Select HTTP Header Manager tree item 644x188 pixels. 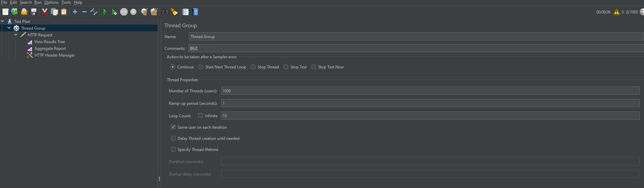54,55
